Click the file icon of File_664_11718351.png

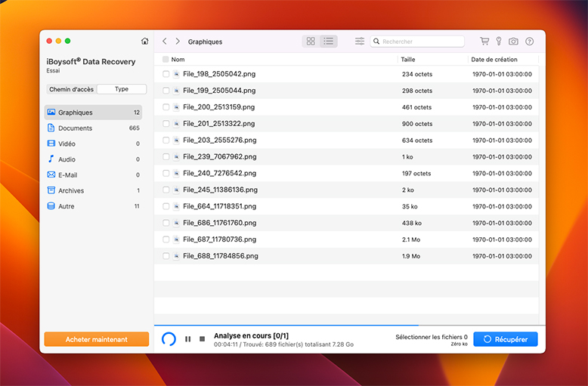176,206
